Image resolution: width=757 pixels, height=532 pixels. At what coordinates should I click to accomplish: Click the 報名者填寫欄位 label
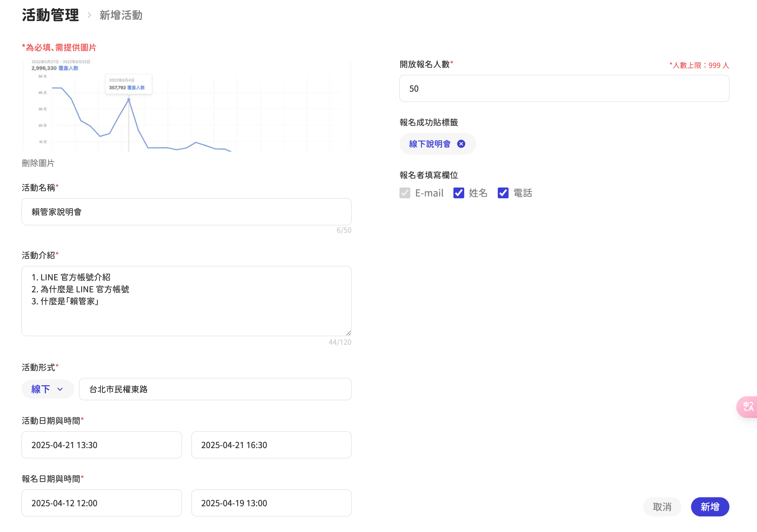429,175
